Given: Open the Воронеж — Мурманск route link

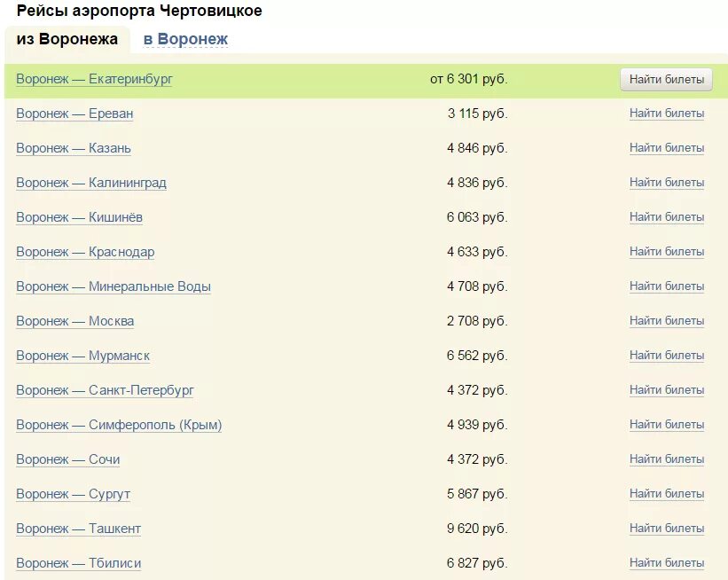Looking at the screenshot, I should pos(82,356).
